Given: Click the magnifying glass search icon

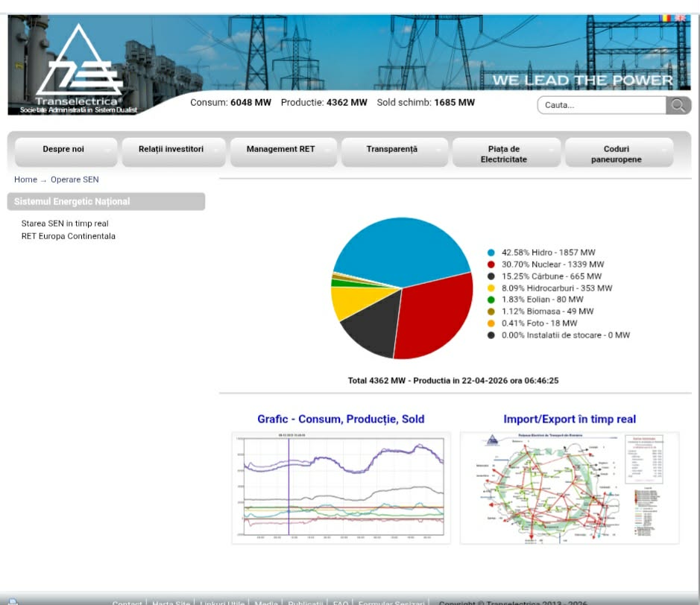Looking at the screenshot, I should (x=678, y=105).
